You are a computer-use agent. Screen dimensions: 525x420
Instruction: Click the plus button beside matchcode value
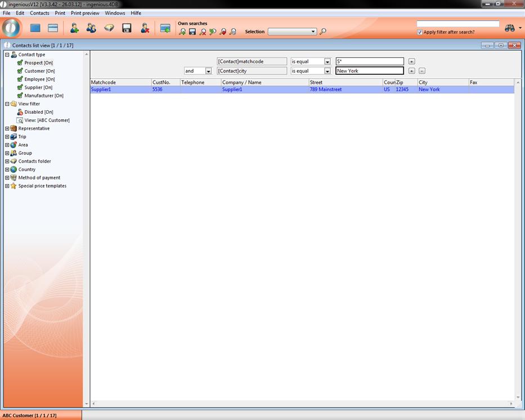point(411,61)
